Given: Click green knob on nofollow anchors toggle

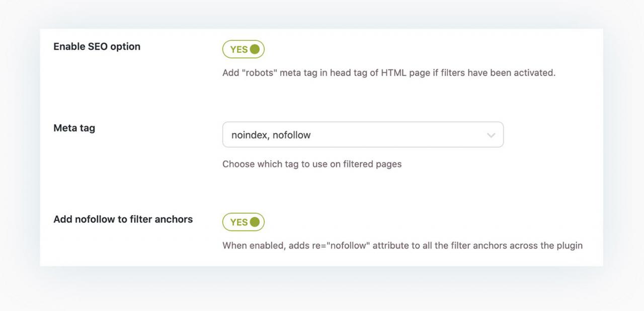Looking at the screenshot, I should click(x=255, y=222).
